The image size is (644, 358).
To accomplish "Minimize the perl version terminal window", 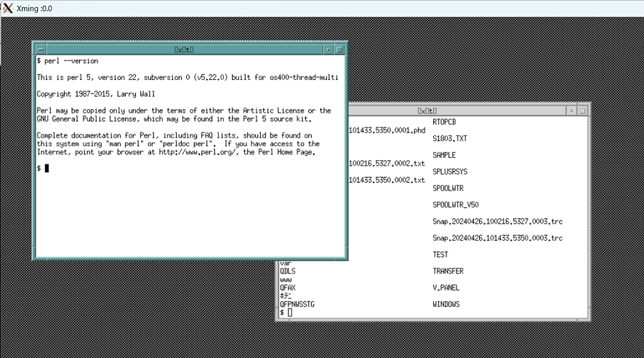I will click(329, 49).
